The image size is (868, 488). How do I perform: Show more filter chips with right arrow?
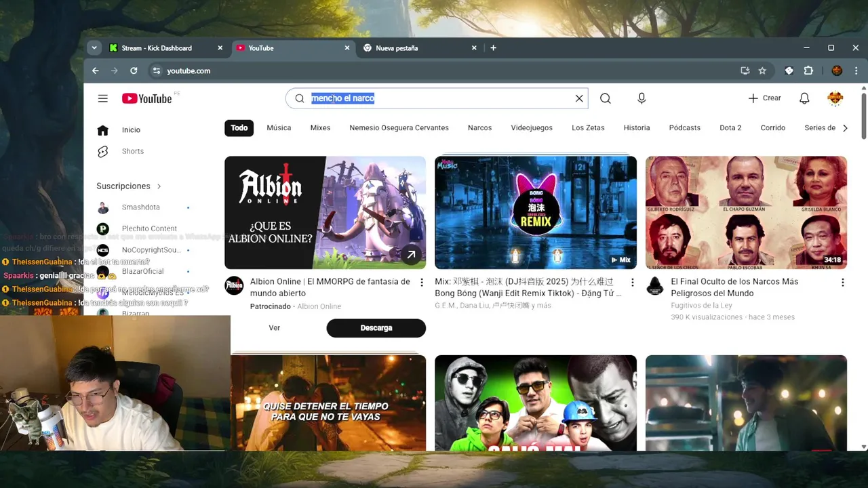pyautogui.click(x=845, y=128)
